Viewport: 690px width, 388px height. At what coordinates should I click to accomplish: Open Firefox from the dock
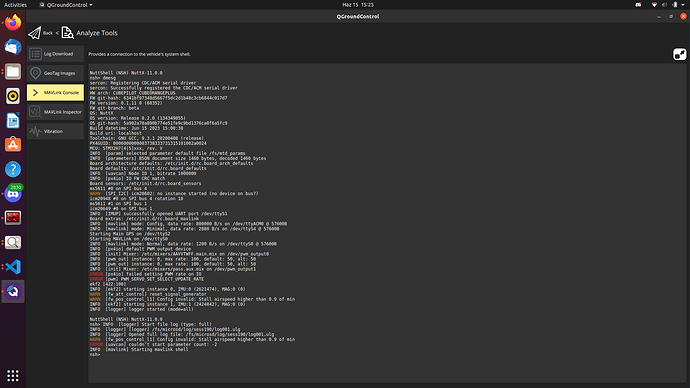tap(13, 22)
